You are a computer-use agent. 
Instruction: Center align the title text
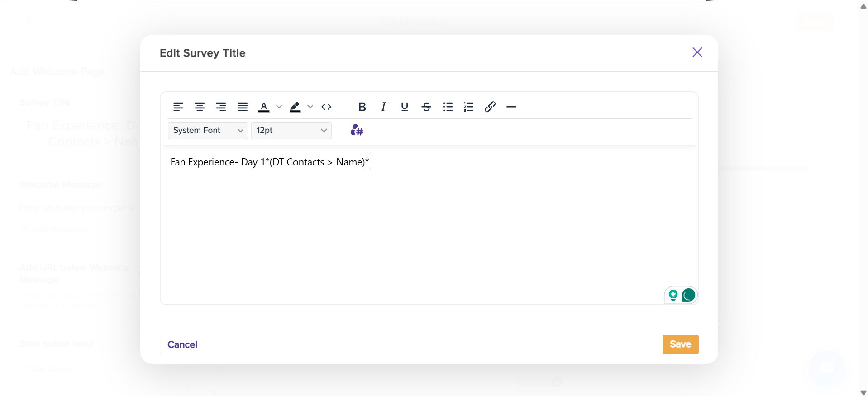[200, 107]
